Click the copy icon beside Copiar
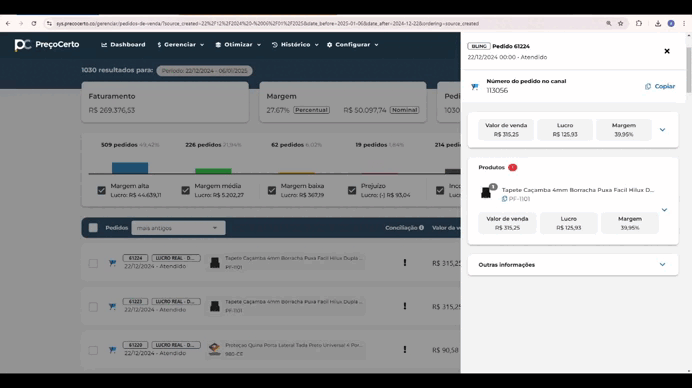The width and height of the screenshot is (692, 388). pos(648,87)
